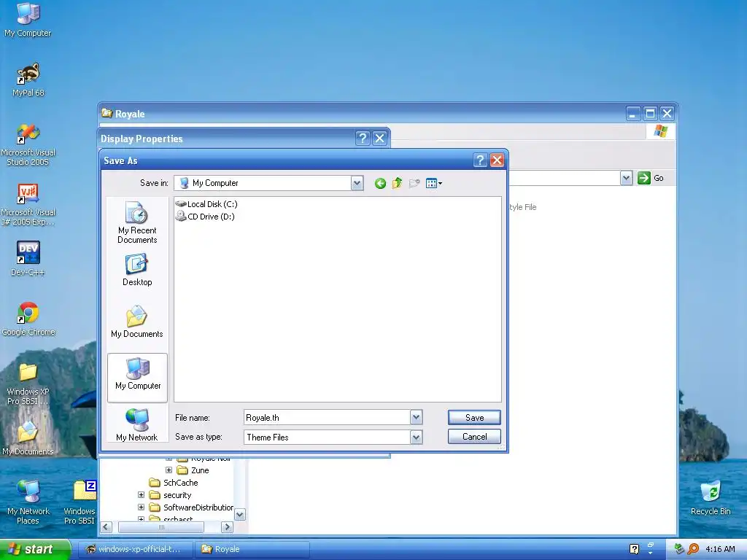Open Microsoft Visual J# 2005 Express shortcut

pyautogui.click(x=28, y=205)
